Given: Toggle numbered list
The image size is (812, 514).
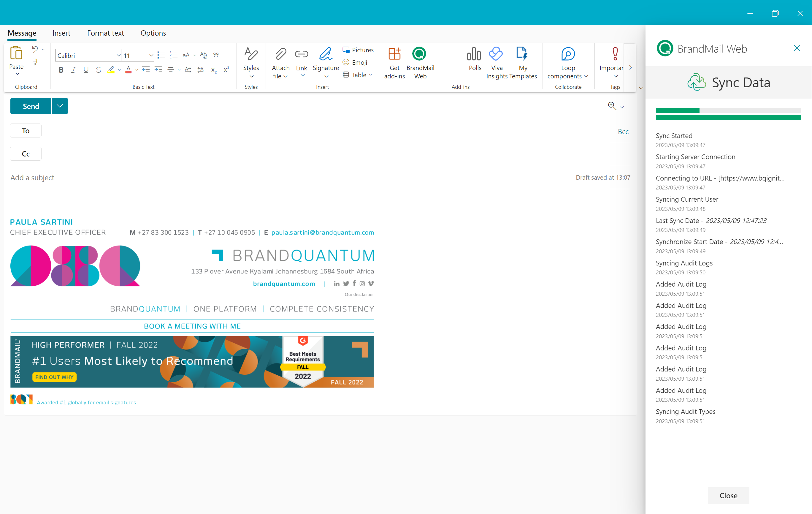Looking at the screenshot, I should click(x=174, y=55).
